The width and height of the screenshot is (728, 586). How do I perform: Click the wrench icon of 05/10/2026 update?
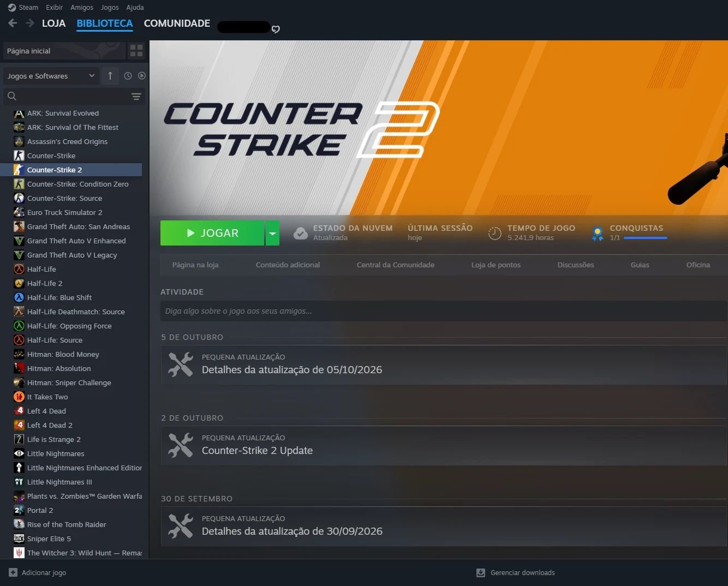point(181,364)
